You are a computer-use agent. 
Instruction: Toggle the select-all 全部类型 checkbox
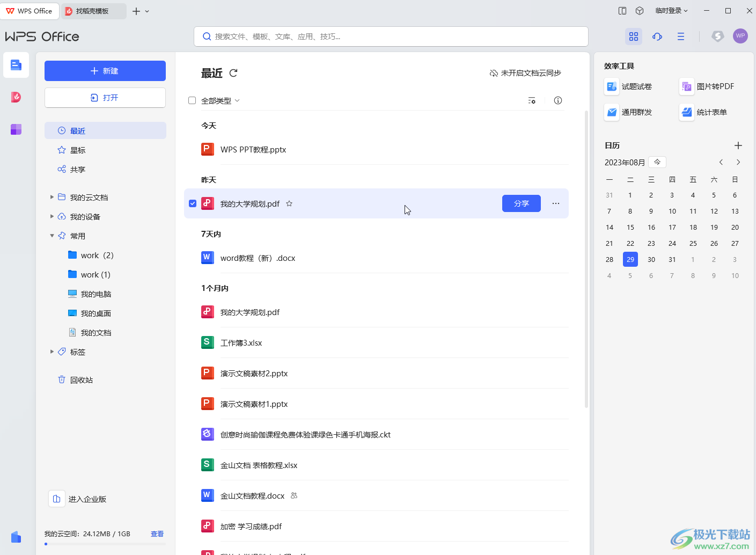192,100
